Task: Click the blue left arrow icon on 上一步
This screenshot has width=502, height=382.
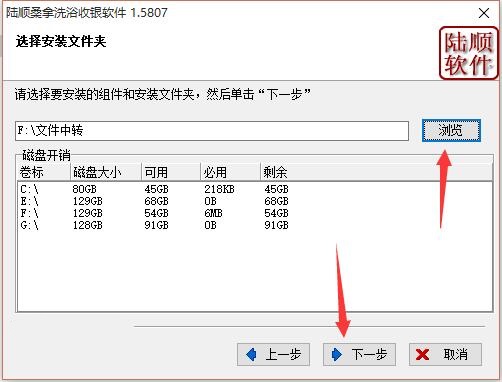Action: coord(252,354)
